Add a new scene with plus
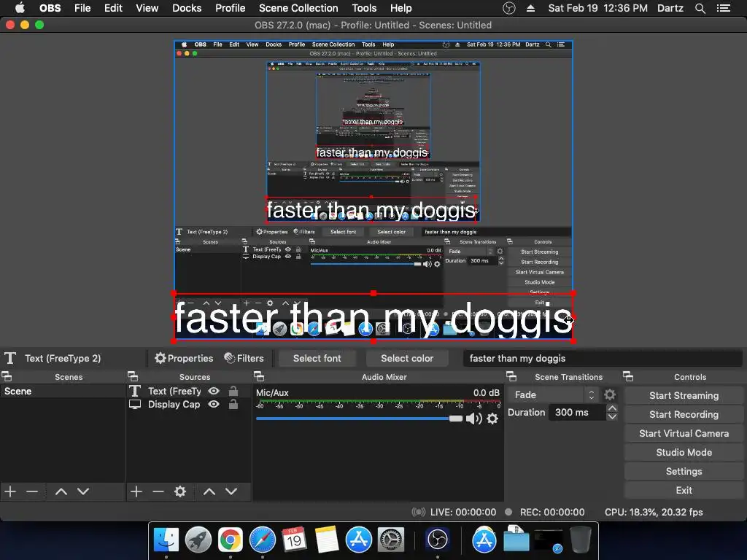The width and height of the screenshot is (747, 560). [10, 491]
